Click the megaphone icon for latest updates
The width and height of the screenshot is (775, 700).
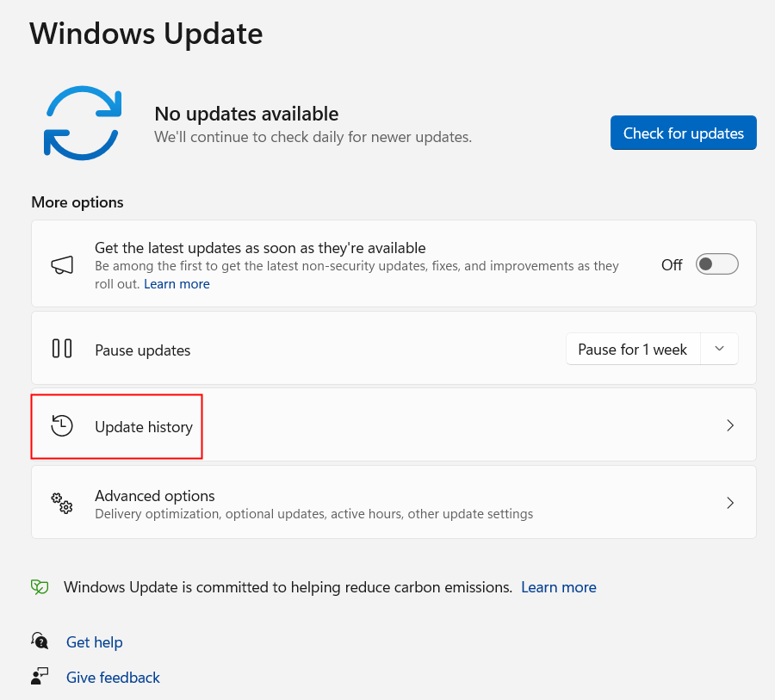tap(62, 265)
